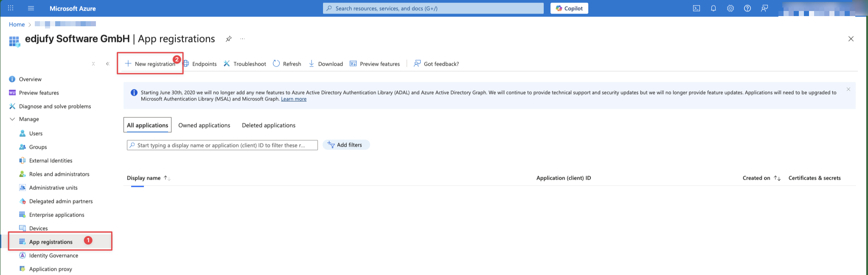Switch to Owned applications tab
This screenshot has width=868, height=275.
pos(204,125)
